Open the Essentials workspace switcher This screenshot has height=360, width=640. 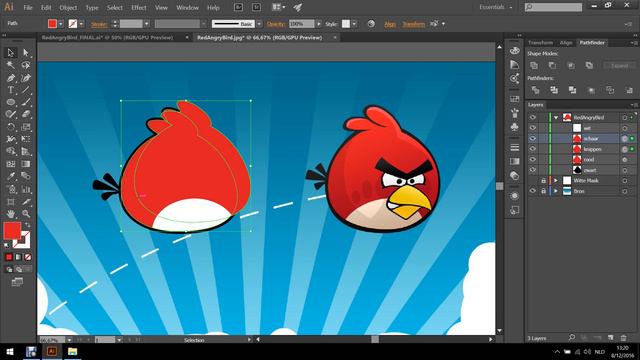[496, 7]
